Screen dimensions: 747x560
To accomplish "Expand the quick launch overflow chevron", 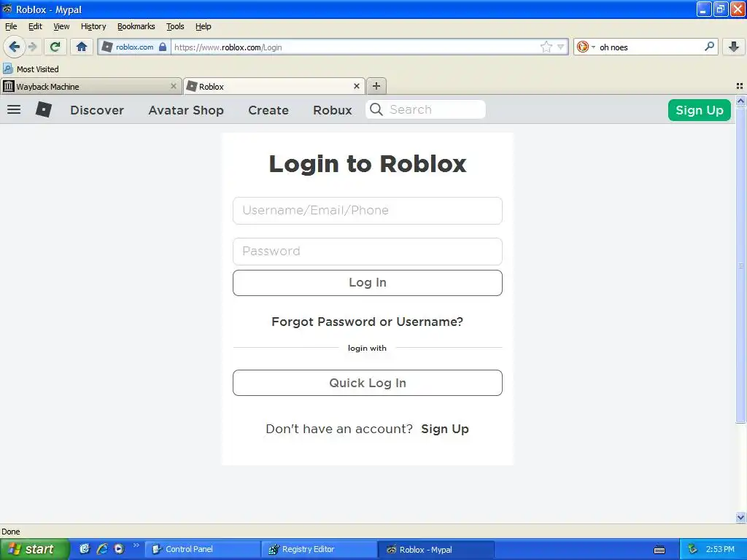I will pyautogui.click(x=136, y=545).
